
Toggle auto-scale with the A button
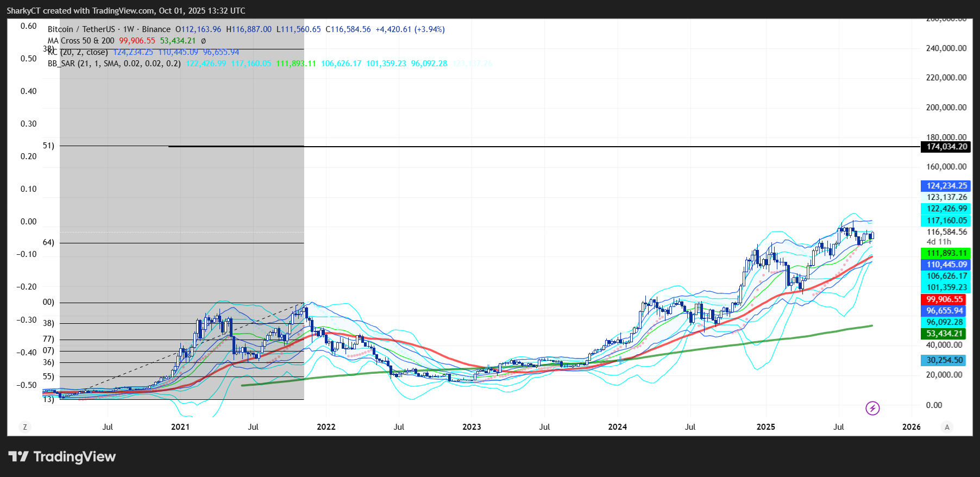(x=947, y=427)
